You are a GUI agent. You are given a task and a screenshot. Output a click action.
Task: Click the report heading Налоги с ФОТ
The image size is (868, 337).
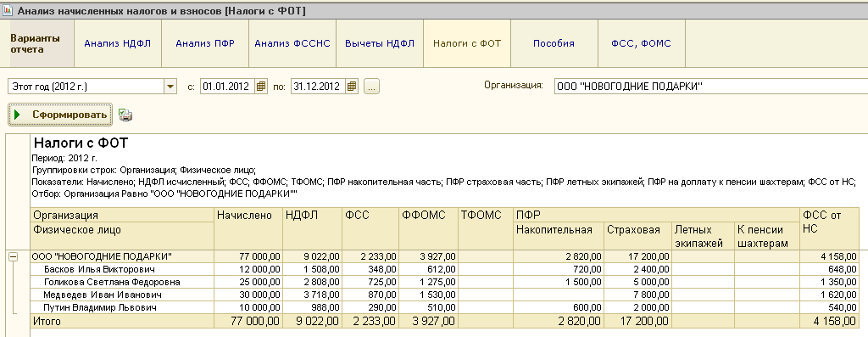pyautogui.click(x=81, y=143)
